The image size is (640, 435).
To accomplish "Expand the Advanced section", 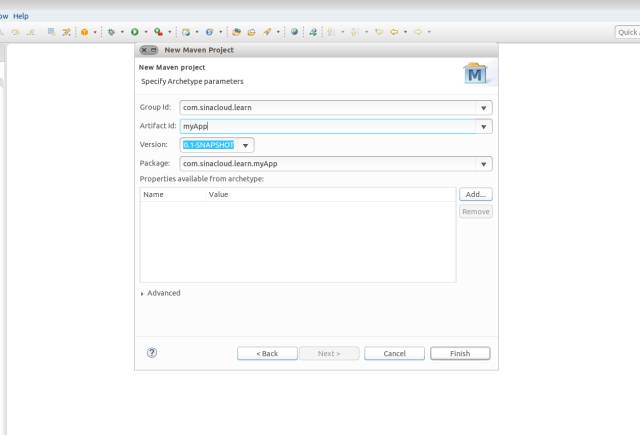I will 142,293.
